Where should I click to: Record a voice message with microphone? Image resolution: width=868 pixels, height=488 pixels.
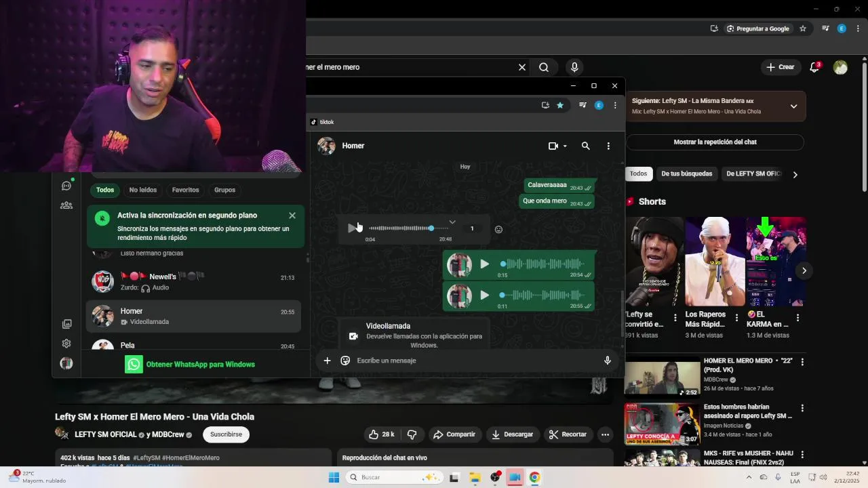click(x=608, y=361)
